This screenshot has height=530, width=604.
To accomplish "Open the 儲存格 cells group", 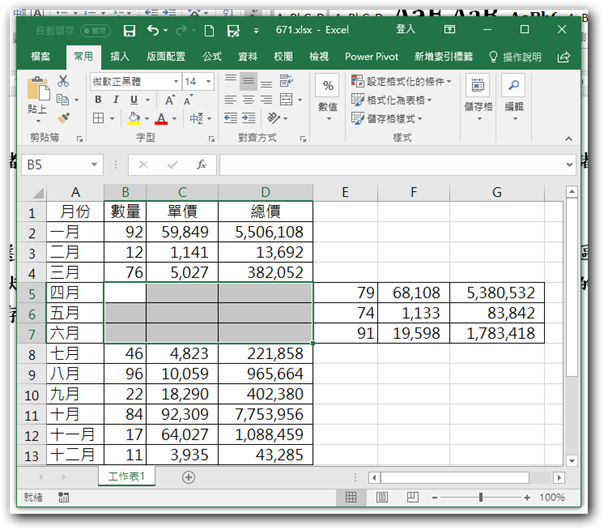I will pos(478,98).
